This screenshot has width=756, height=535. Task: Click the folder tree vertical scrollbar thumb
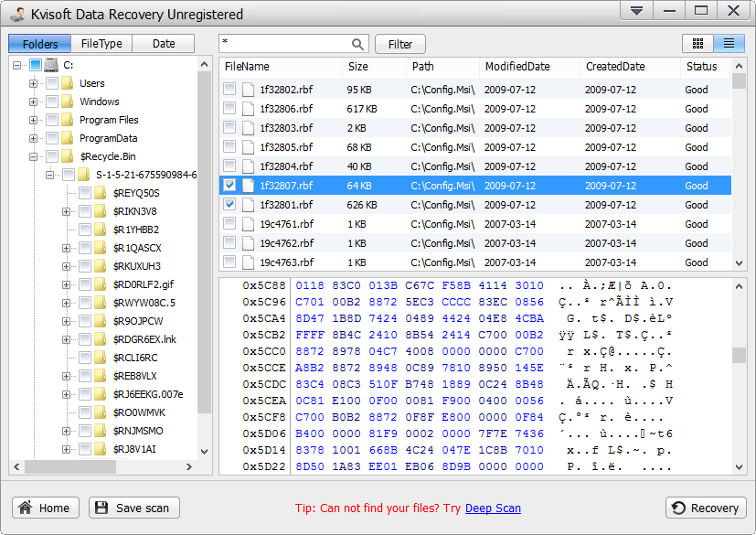pos(205,241)
